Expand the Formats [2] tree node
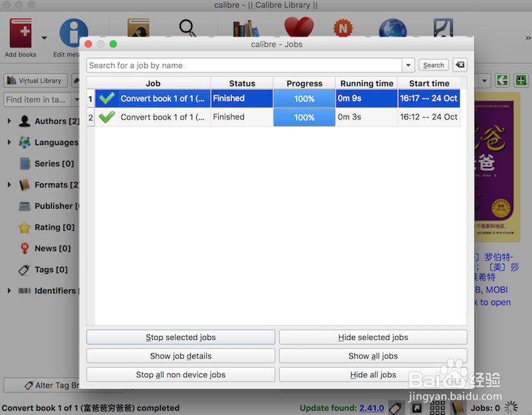The image size is (532, 415). click(x=9, y=185)
